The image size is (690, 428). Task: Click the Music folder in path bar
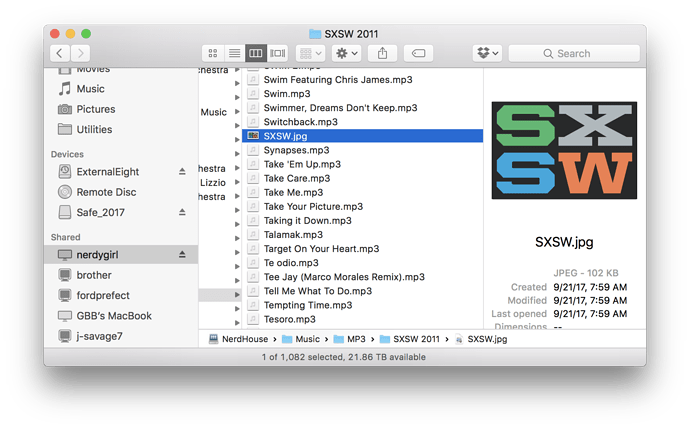tap(301, 339)
